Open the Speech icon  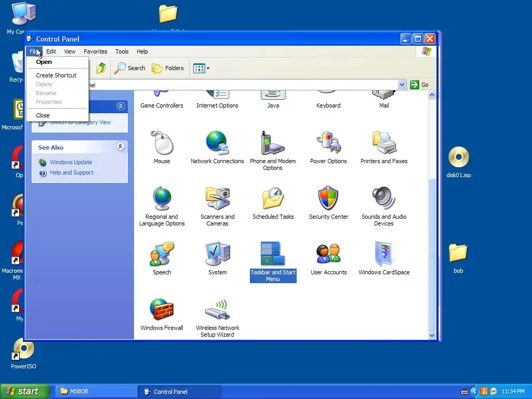pos(162,254)
